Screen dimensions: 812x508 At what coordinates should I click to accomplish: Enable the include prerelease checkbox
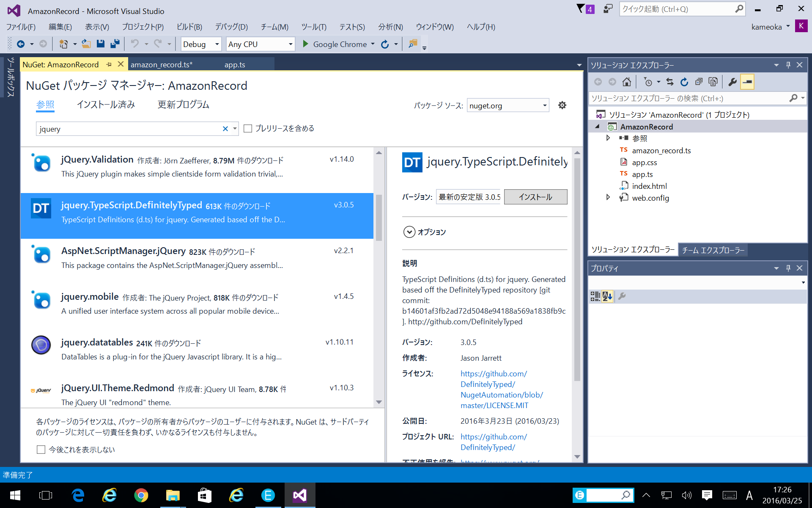(248, 128)
